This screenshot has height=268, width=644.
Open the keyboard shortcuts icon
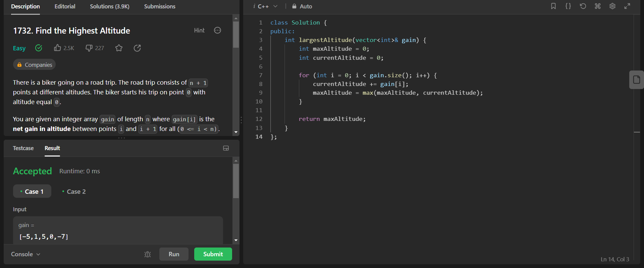coord(598,6)
